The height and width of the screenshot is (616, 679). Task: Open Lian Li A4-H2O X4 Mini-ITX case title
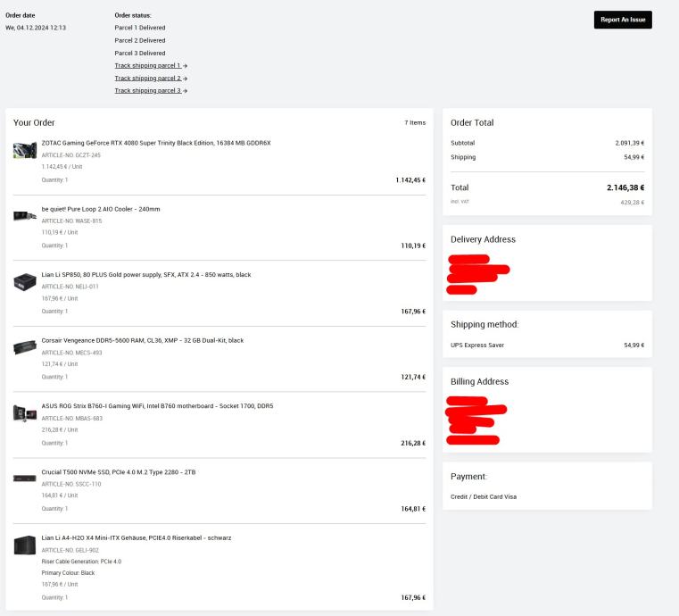[x=137, y=537]
